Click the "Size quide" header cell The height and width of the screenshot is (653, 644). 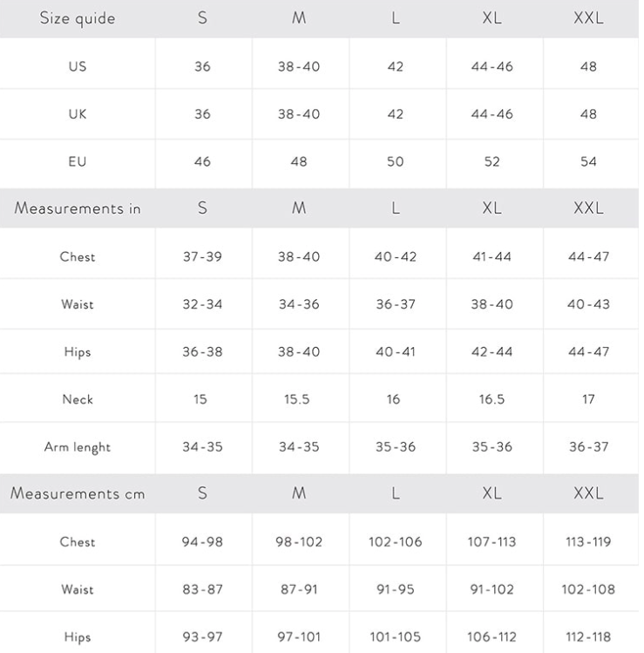pos(78,18)
